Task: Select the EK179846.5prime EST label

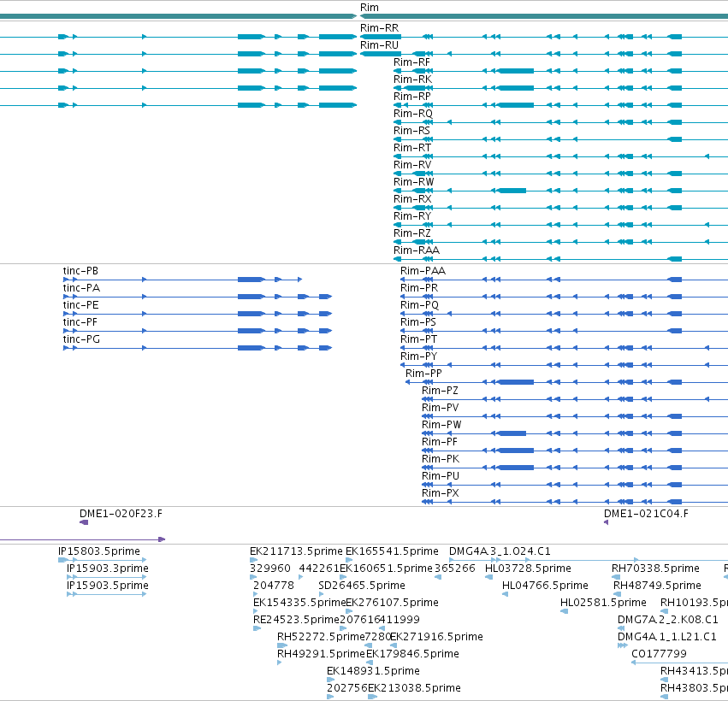Action: [412, 654]
